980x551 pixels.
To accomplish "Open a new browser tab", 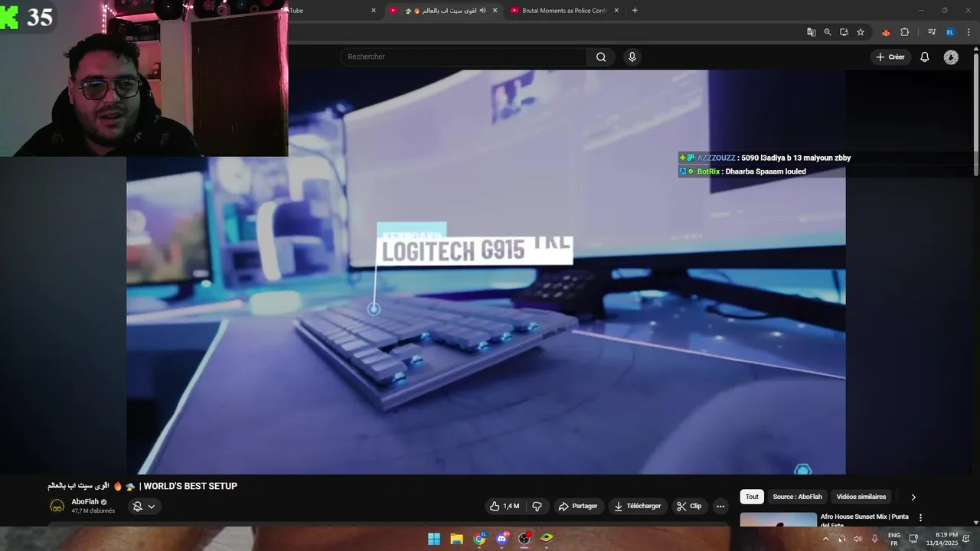I will (x=634, y=11).
